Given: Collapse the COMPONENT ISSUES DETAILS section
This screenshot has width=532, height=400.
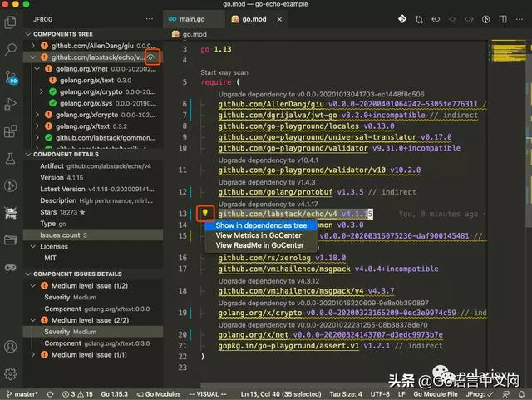Looking at the screenshot, I should point(28,274).
